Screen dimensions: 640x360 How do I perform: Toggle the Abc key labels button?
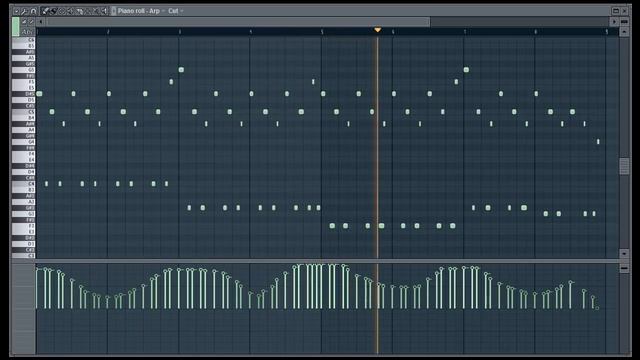(27, 32)
